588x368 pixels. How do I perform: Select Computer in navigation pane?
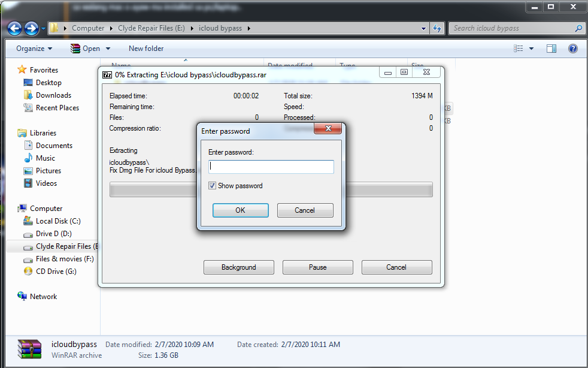46,209
